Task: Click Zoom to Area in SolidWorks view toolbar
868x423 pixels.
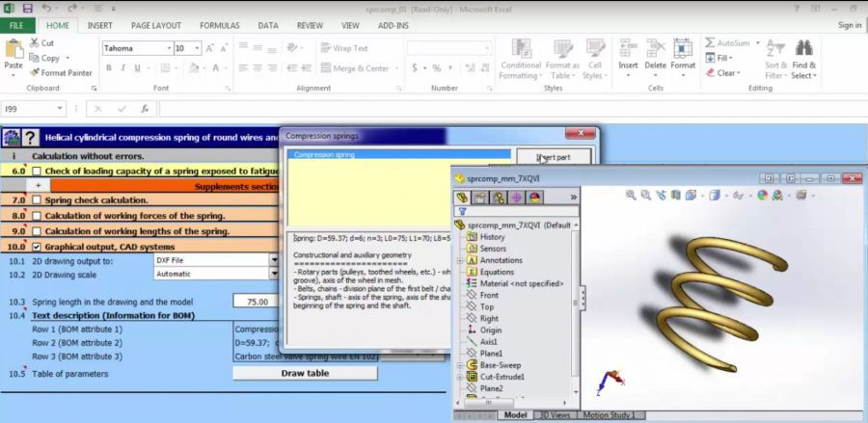Action: [645, 195]
